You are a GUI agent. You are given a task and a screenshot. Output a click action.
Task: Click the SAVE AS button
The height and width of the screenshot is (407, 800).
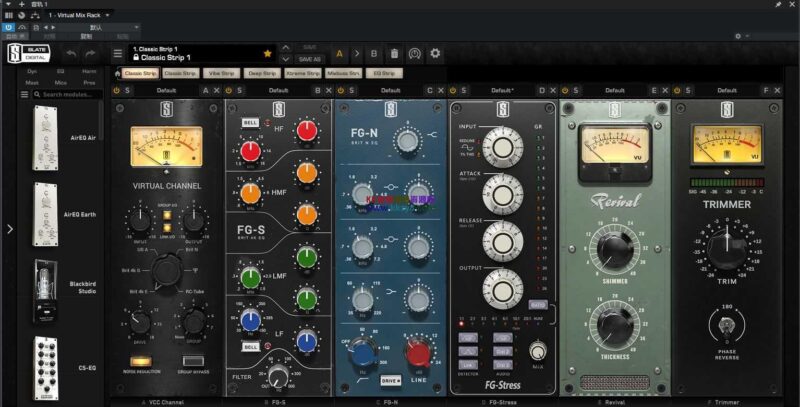point(310,59)
